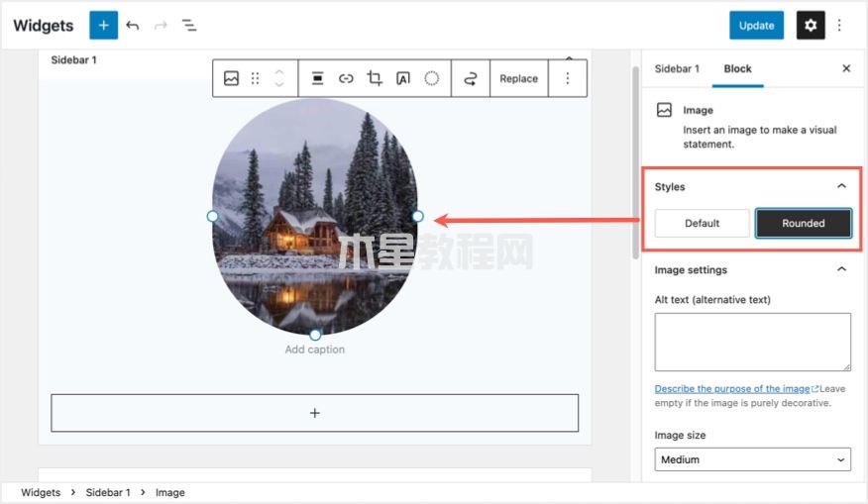This screenshot has height=504, width=868.
Task: Move image block down
Action: pyautogui.click(x=279, y=84)
